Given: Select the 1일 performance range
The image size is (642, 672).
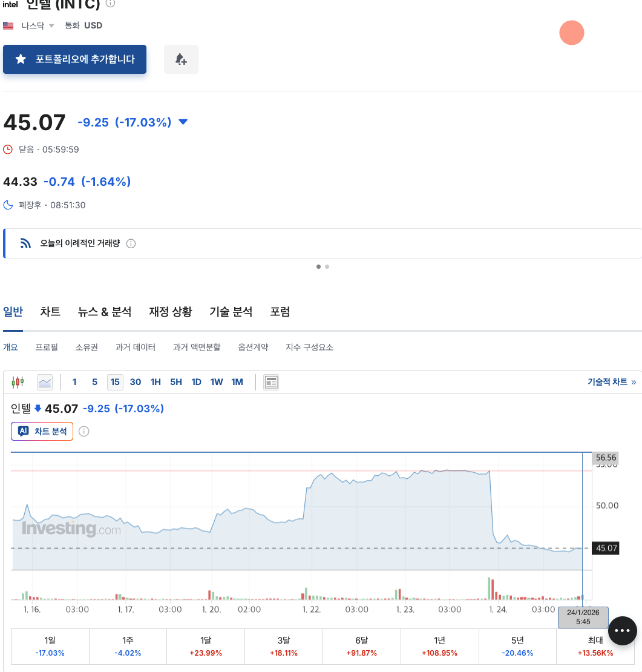Looking at the screenshot, I should 50,647.
